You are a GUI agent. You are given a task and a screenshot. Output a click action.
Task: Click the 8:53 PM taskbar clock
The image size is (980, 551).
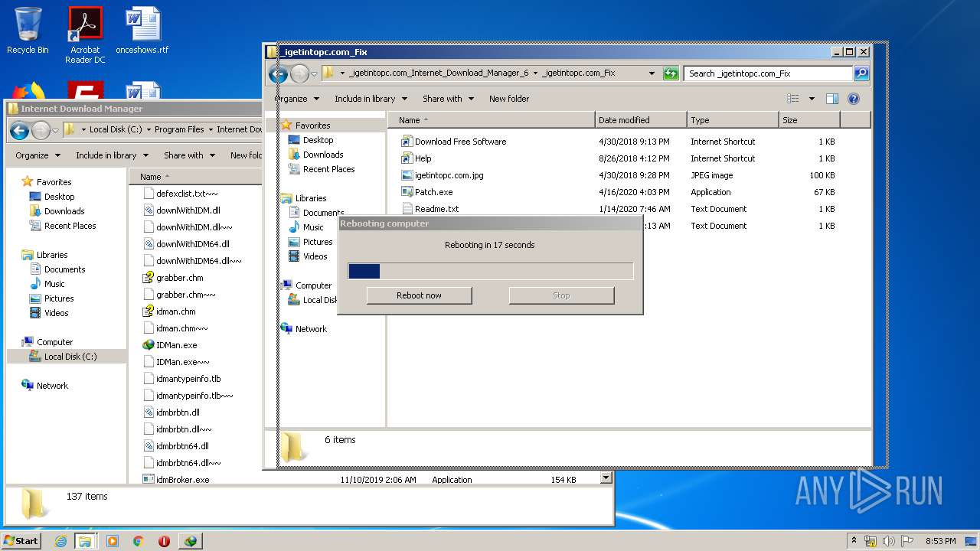point(940,541)
